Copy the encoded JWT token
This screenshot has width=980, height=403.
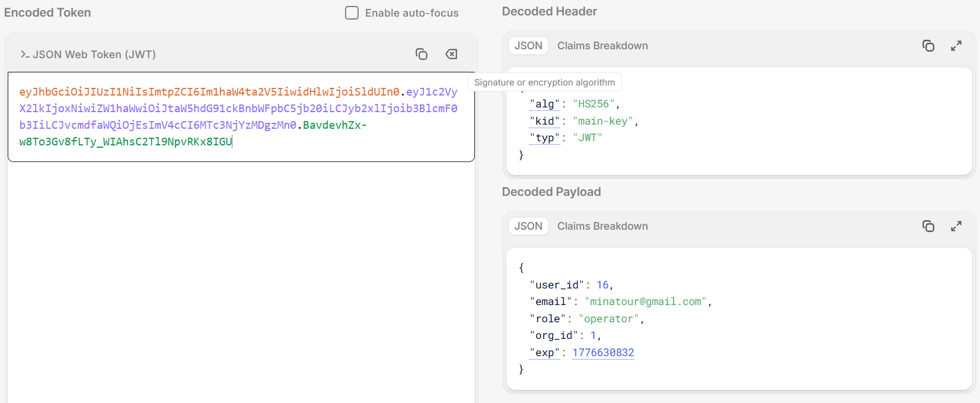(421, 54)
